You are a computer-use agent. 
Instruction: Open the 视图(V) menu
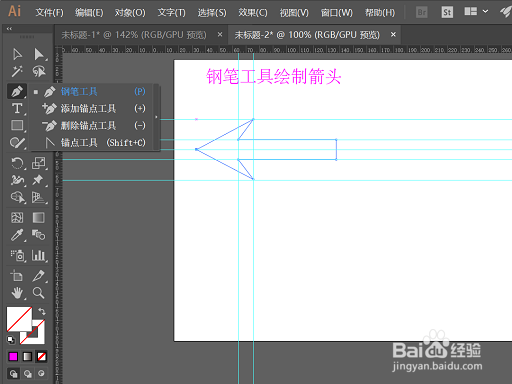[x=294, y=13]
